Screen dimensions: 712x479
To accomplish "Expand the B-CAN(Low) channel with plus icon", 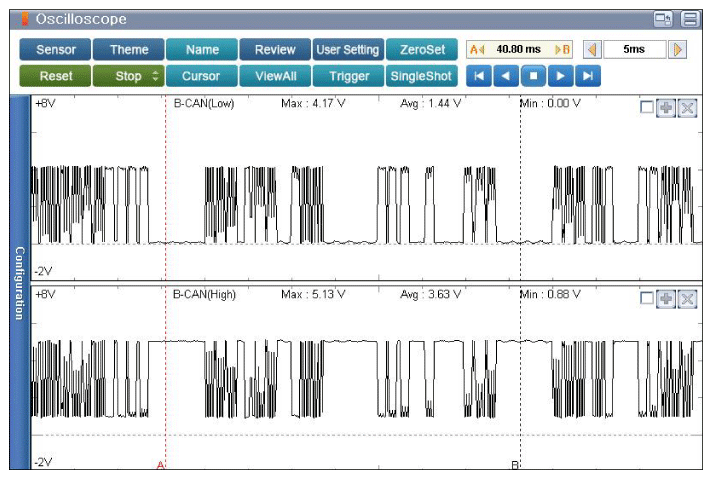I will click(666, 108).
